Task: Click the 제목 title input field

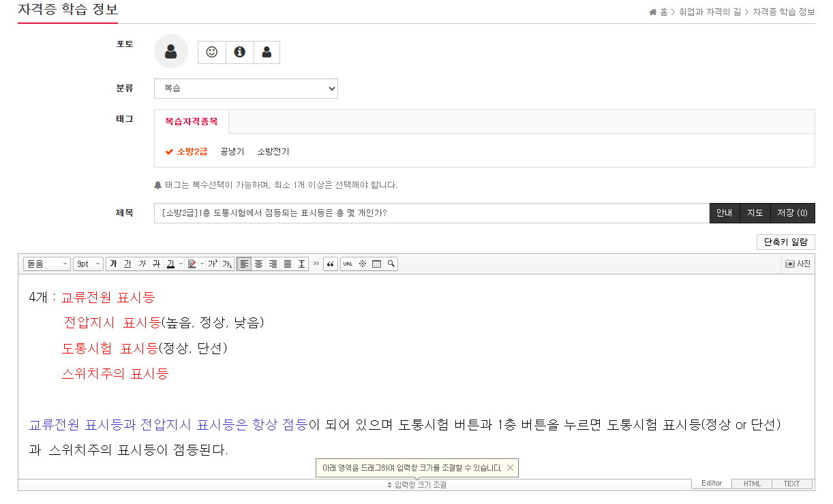Action: pyautogui.click(x=431, y=213)
